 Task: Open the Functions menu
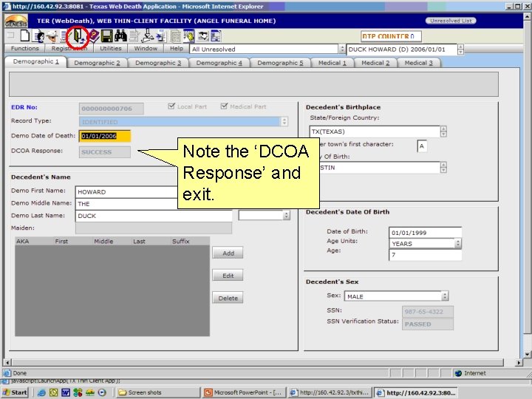click(25, 49)
